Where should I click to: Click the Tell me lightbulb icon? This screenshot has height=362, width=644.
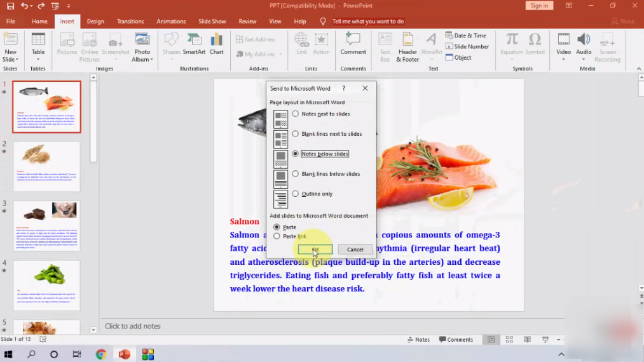323,22
